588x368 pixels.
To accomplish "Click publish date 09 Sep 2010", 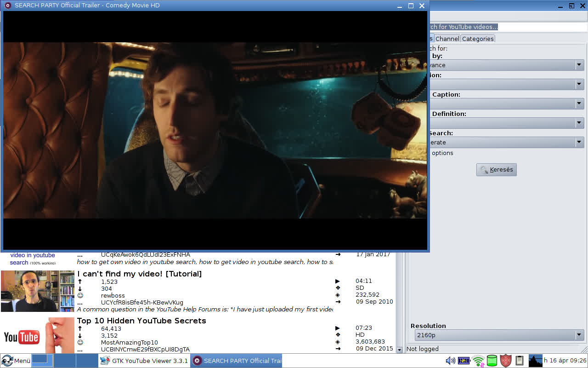I will tap(374, 301).
